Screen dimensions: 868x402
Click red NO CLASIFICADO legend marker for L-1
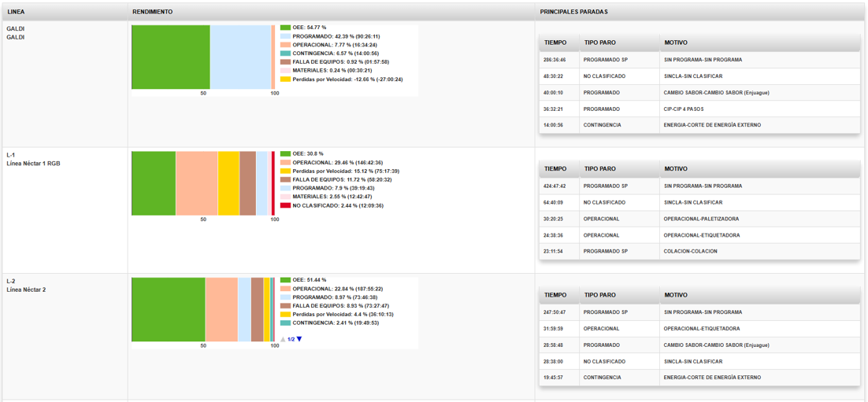pyautogui.click(x=285, y=205)
